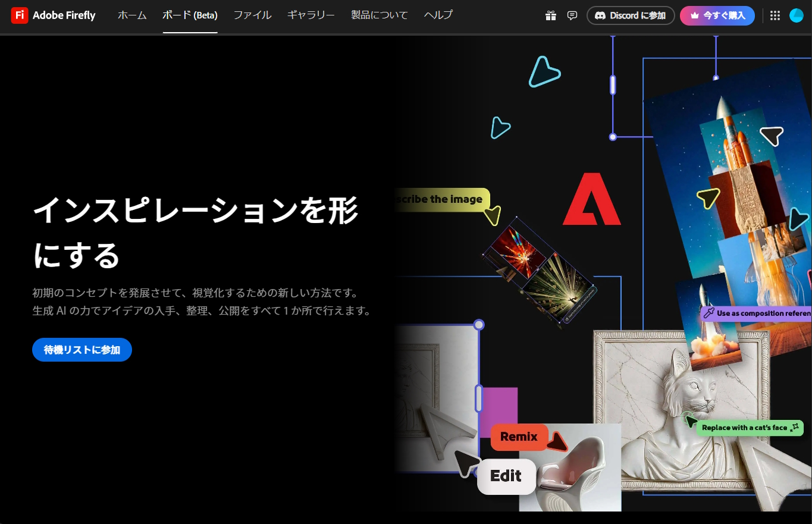The height and width of the screenshot is (524, 812).
Task: Click the Edit label in the artwork
Action: pyautogui.click(x=506, y=476)
